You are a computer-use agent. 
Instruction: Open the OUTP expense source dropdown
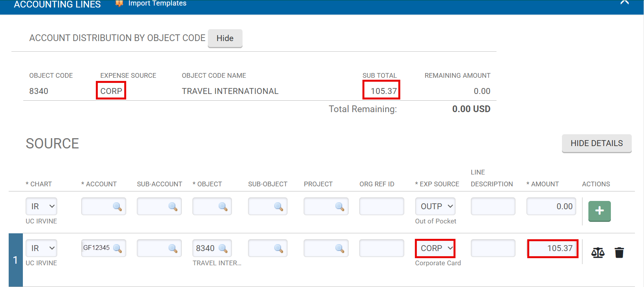435,206
